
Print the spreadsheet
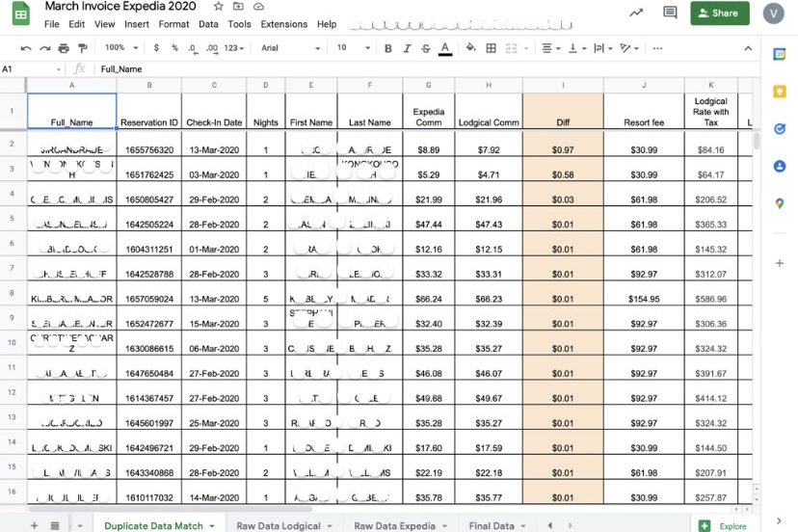[64, 48]
